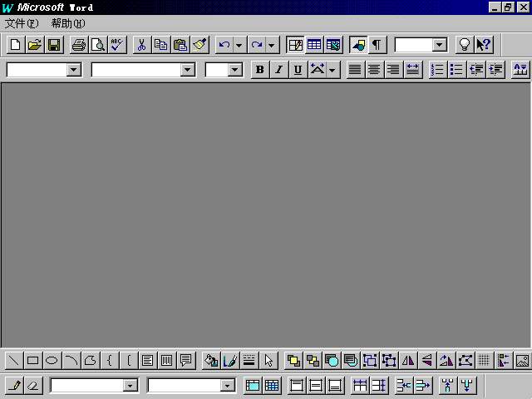Click the New document icon
532x399 pixels.
pyautogui.click(x=15, y=45)
